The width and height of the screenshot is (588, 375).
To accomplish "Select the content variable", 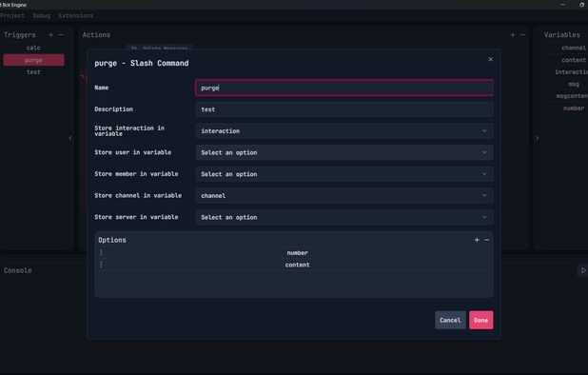I will pyautogui.click(x=574, y=60).
